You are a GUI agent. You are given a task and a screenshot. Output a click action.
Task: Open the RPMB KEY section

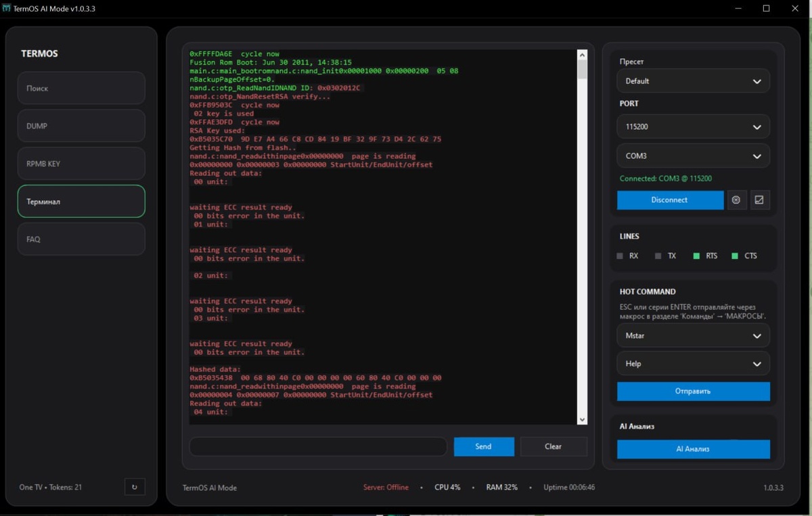click(x=81, y=164)
